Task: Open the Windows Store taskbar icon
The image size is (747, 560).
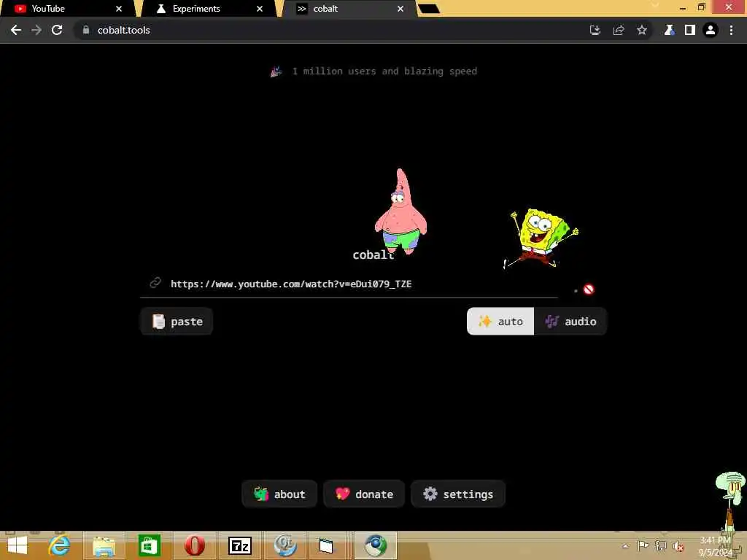Action: click(x=149, y=545)
